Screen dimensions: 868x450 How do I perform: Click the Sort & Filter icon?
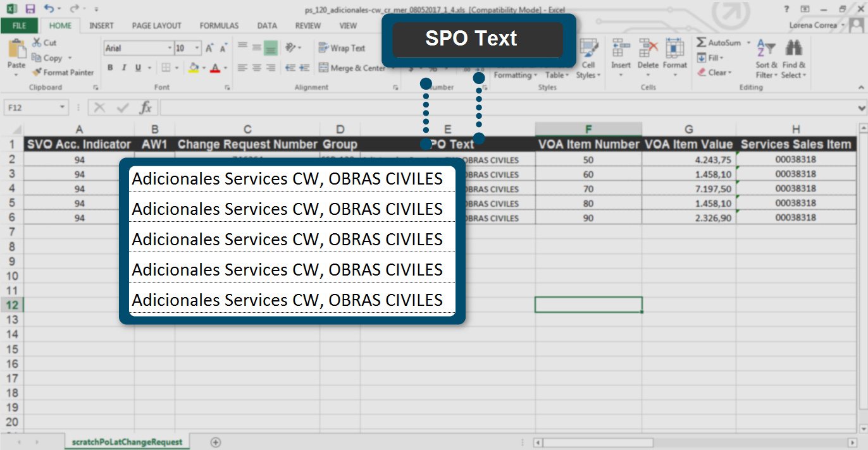click(766, 49)
